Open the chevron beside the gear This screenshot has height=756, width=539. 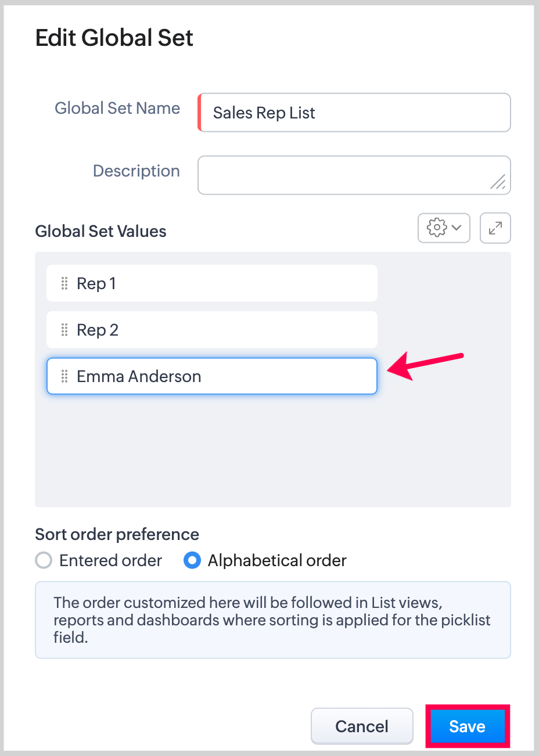pyautogui.click(x=457, y=227)
